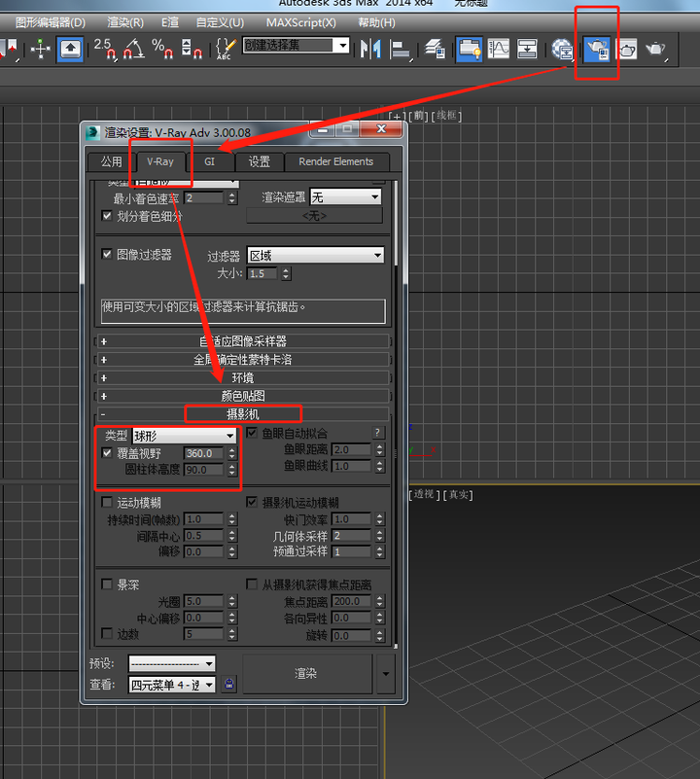This screenshot has width=700, height=779.
Task: Click the lock icon beside 查看 dropdown
Action: click(x=228, y=685)
